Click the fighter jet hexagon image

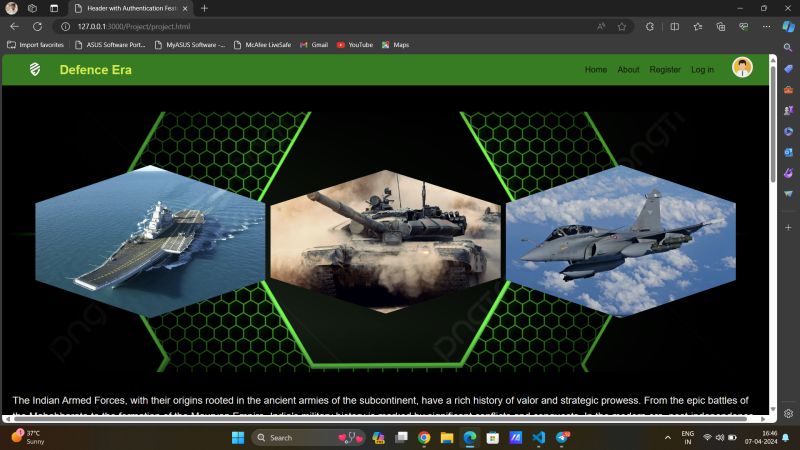click(x=621, y=241)
